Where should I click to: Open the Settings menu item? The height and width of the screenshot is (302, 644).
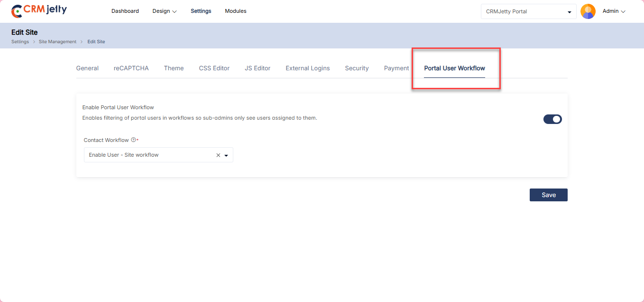click(x=201, y=11)
